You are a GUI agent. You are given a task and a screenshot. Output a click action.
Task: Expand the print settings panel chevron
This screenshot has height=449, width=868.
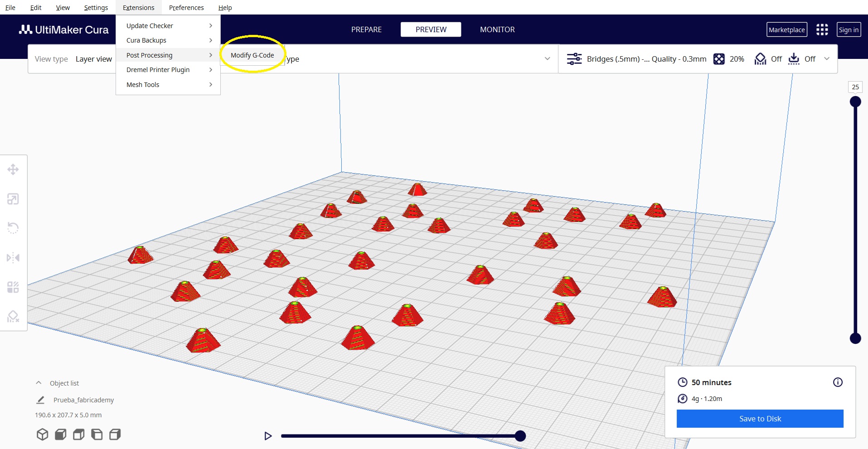coord(827,59)
